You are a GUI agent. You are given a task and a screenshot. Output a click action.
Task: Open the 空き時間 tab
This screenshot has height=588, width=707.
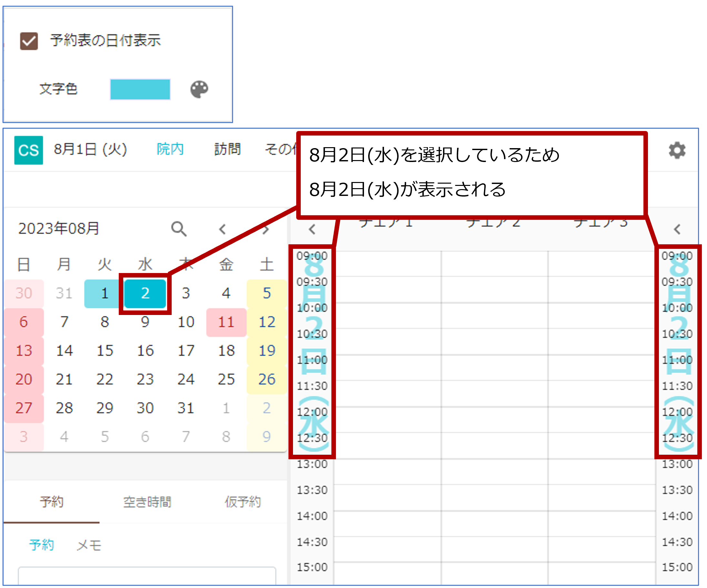coord(147,502)
